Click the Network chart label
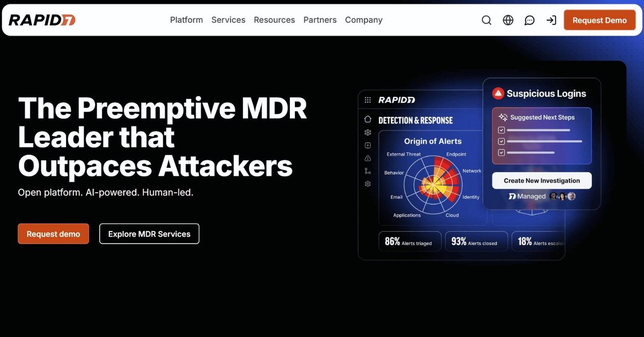Viewport: 644px width, 337px height. [x=472, y=171]
